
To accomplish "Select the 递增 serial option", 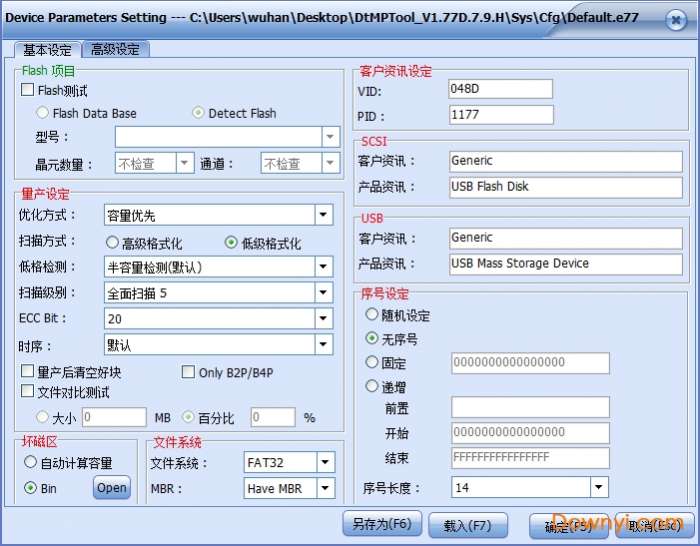I will (371, 385).
